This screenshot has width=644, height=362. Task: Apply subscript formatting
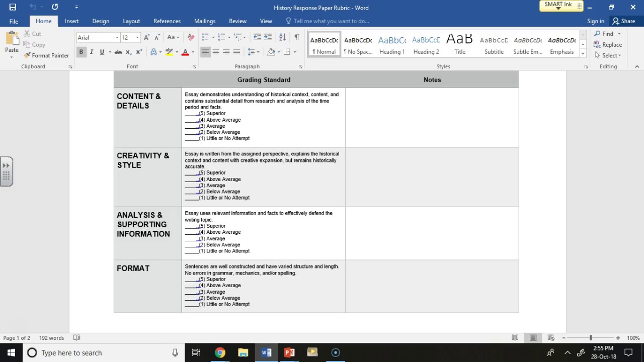(129, 52)
